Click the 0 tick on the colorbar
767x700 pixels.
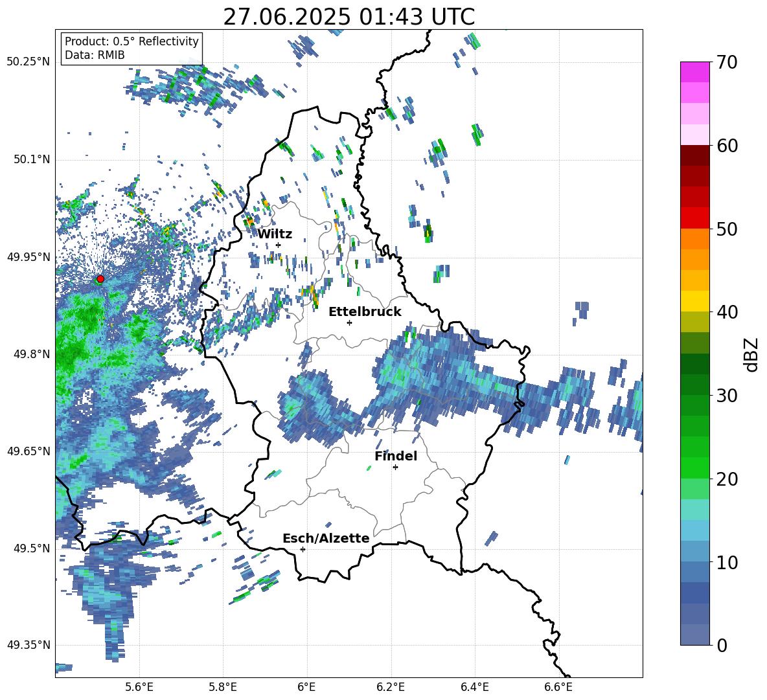pos(721,645)
